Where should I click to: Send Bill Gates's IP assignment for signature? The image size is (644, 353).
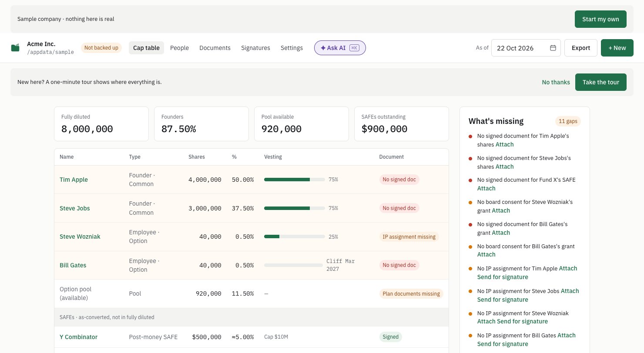click(503, 344)
